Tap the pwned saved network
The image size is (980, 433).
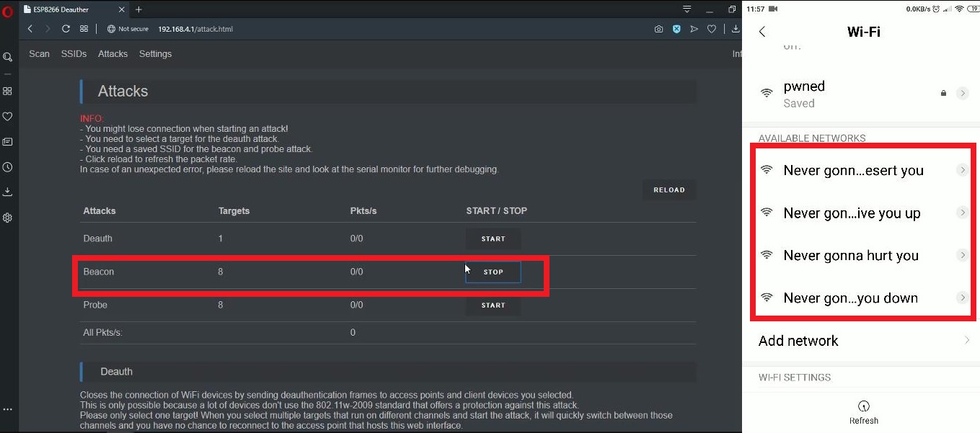[x=861, y=94]
